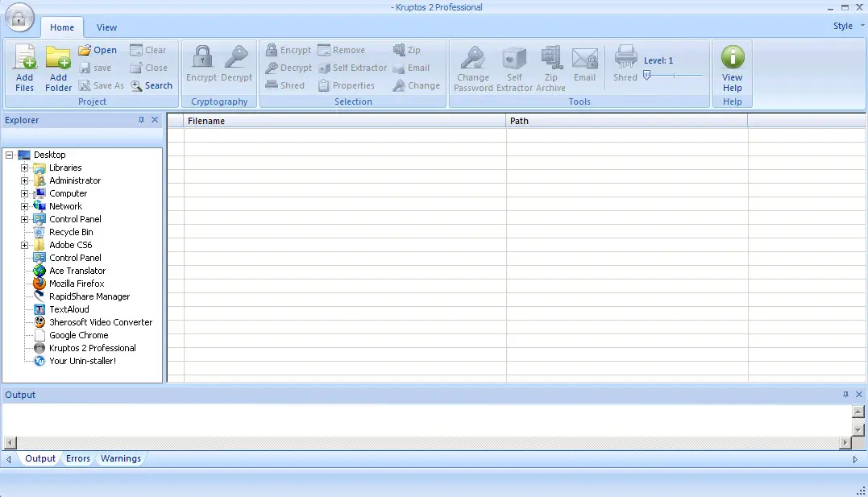
Task: Click Output scrollbar down arrow
Action: [x=858, y=430]
